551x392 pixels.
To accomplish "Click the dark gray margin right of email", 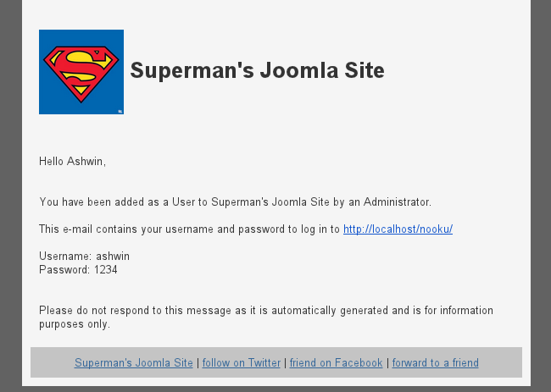I will pos(541,196).
